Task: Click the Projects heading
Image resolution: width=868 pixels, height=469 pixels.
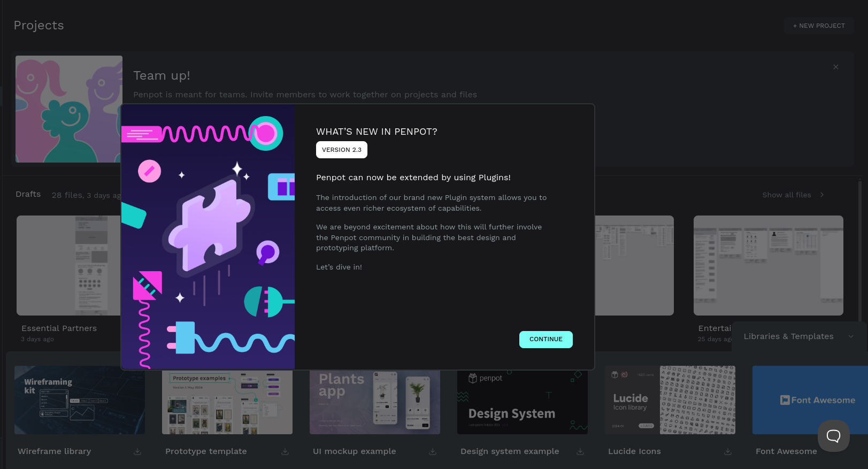Action: [x=39, y=25]
